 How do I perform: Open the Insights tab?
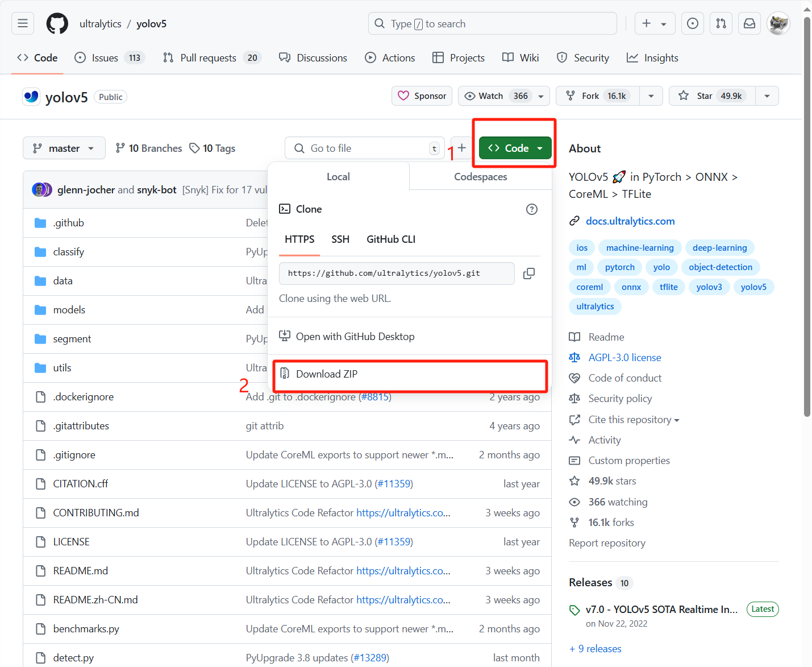tap(652, 57)
